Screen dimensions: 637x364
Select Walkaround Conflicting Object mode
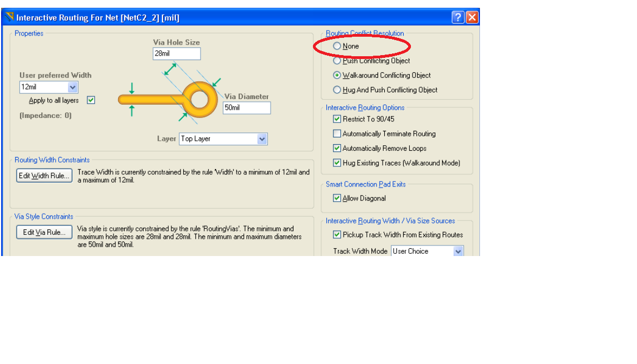click(337, 75)
